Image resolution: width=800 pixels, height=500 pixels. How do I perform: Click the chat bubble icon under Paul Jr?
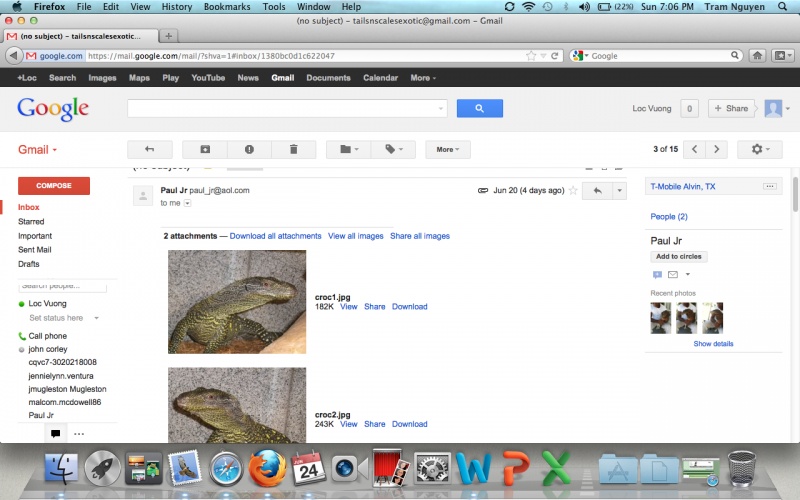pyautogui.click(x=657, y=274)
